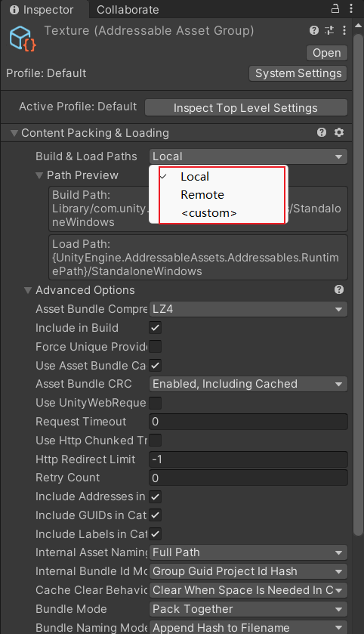Screen dimensions: 364x634
Task: Open the asset header three-dot menu
Action: 344,30
